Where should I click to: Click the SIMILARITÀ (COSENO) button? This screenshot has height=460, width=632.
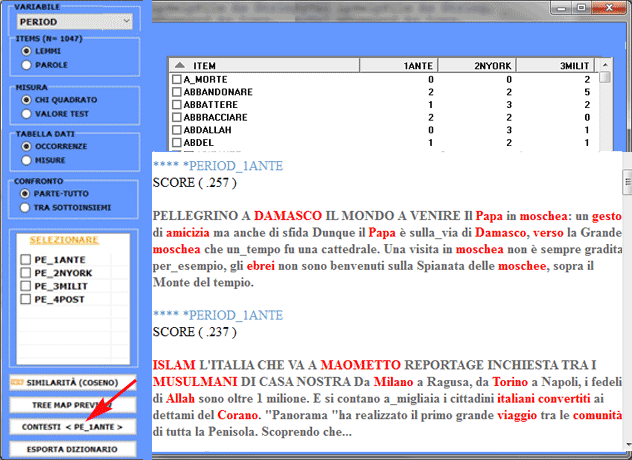73,383
